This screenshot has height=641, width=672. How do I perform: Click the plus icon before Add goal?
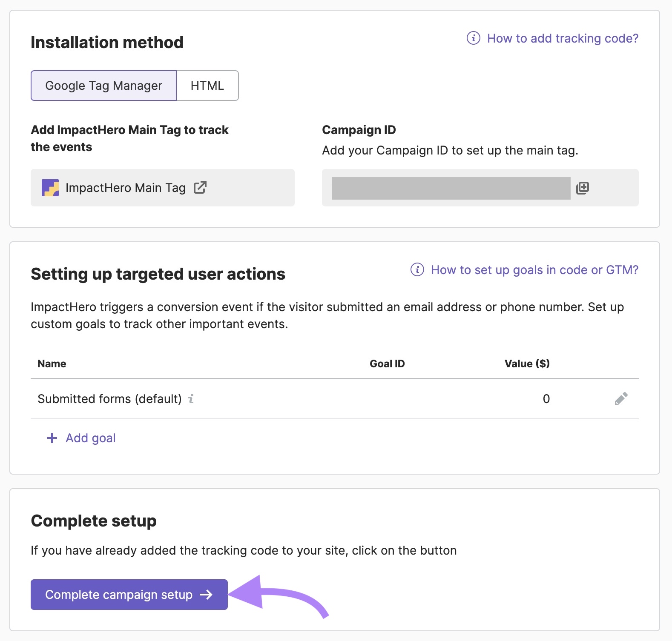[x=51, y=438]
